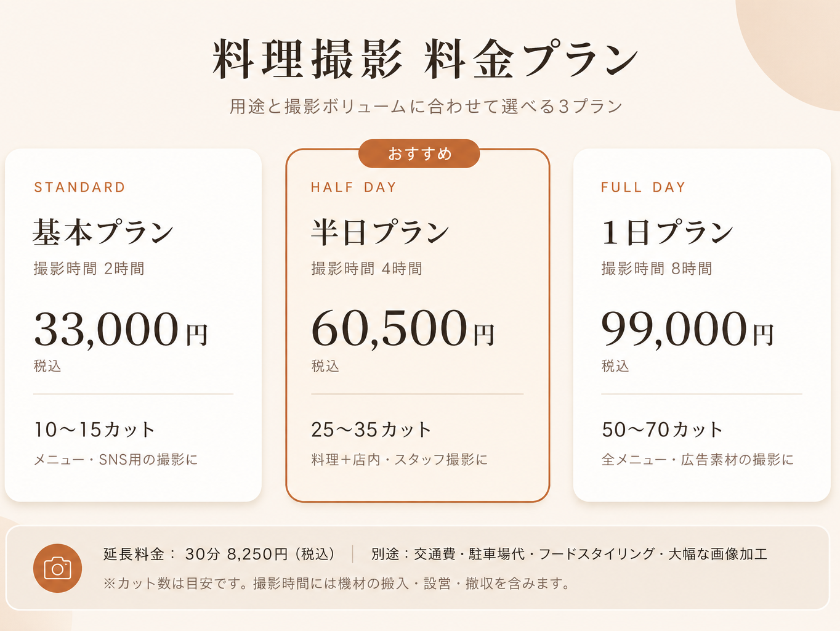
Task: Click the 60,500円 price
Action: click(403, 328)
